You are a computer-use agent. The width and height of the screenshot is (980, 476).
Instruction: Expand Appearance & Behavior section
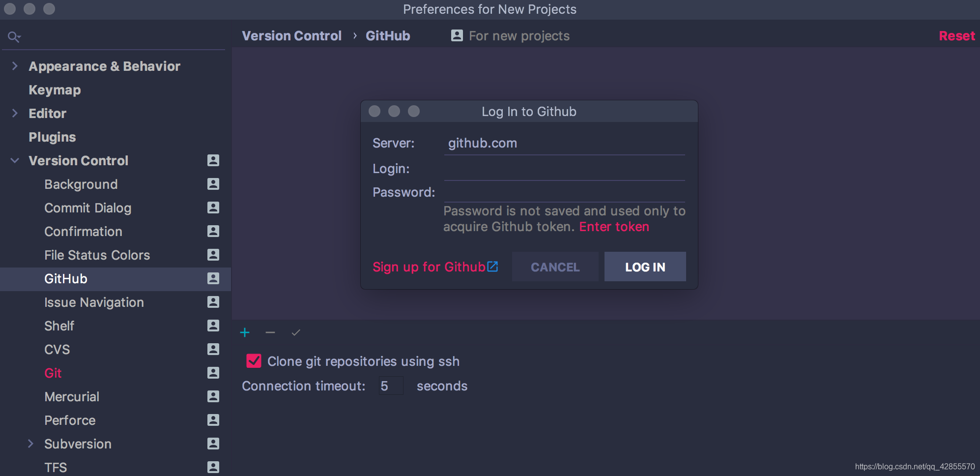click(x=15, y=66)
